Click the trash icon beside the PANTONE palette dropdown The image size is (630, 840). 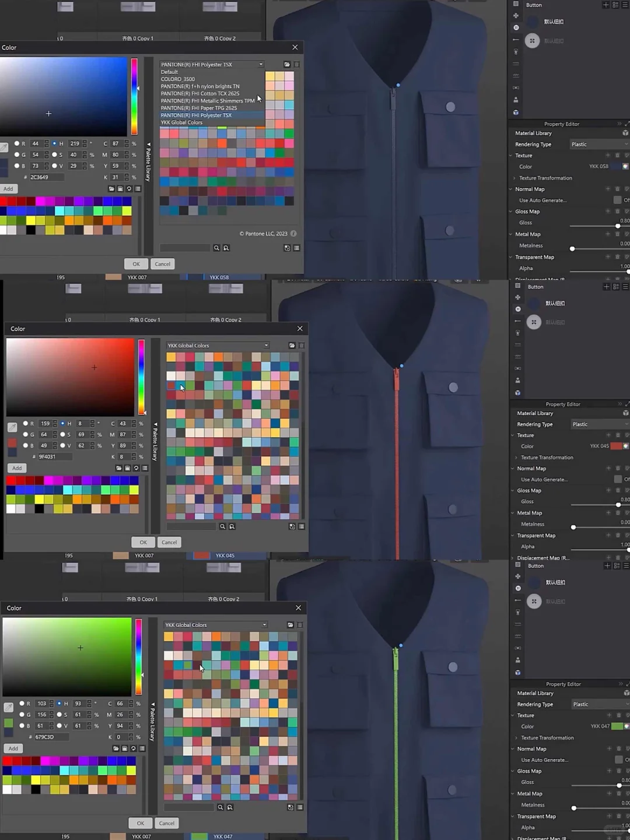point(296,65)
